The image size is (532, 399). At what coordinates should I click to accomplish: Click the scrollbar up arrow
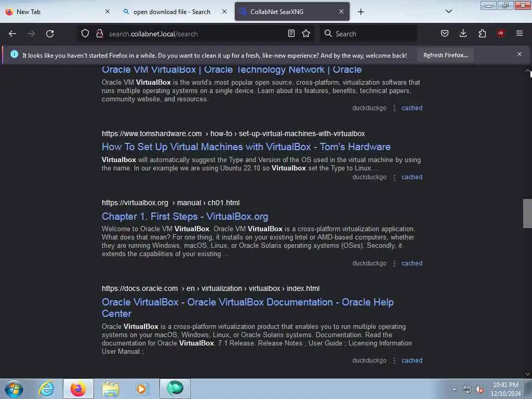(528, 71)
